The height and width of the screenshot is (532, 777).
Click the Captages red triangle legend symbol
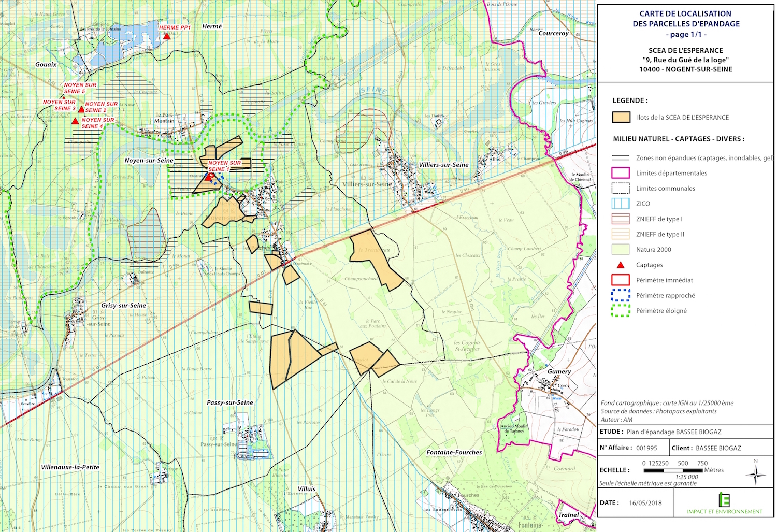click(x=620, y=265)
